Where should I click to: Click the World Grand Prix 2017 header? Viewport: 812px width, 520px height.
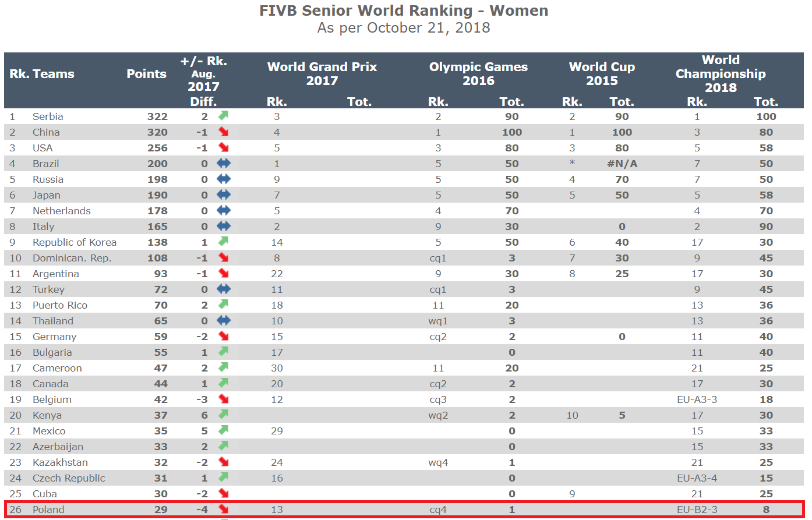click(322, 74)
